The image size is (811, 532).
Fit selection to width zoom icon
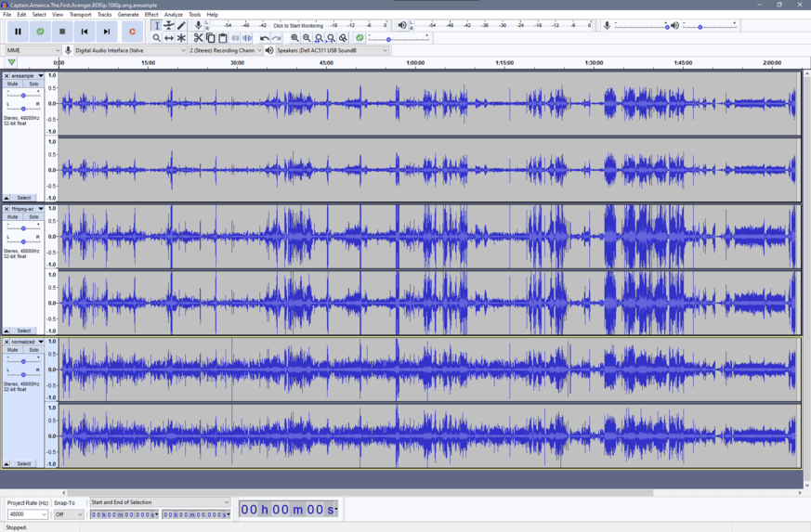[319, 38]
